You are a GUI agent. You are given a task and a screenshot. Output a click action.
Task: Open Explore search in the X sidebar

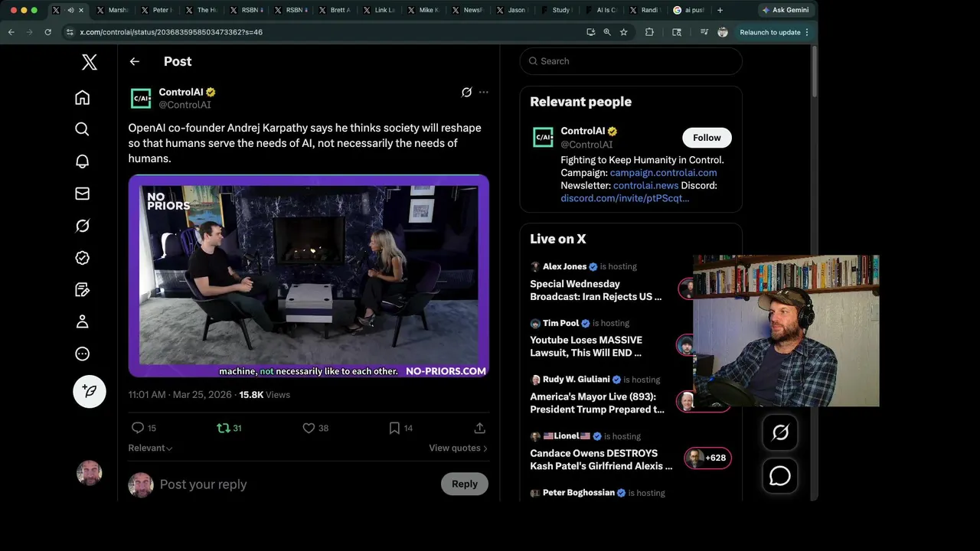pos(82,129)
